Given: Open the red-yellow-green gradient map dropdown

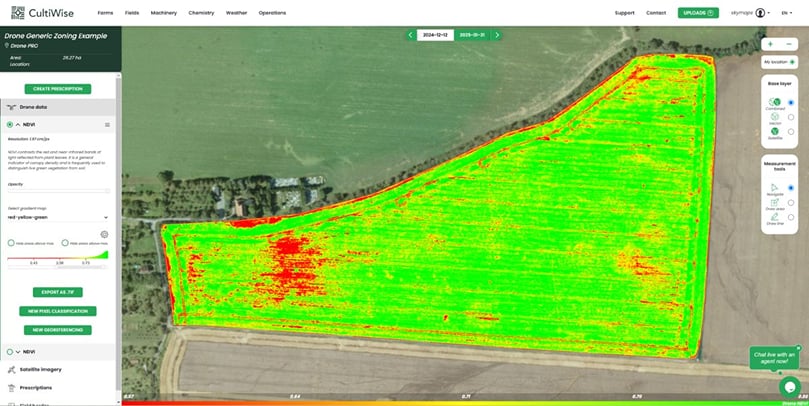Looking at the screenshot, I should (x=58, y=217).
